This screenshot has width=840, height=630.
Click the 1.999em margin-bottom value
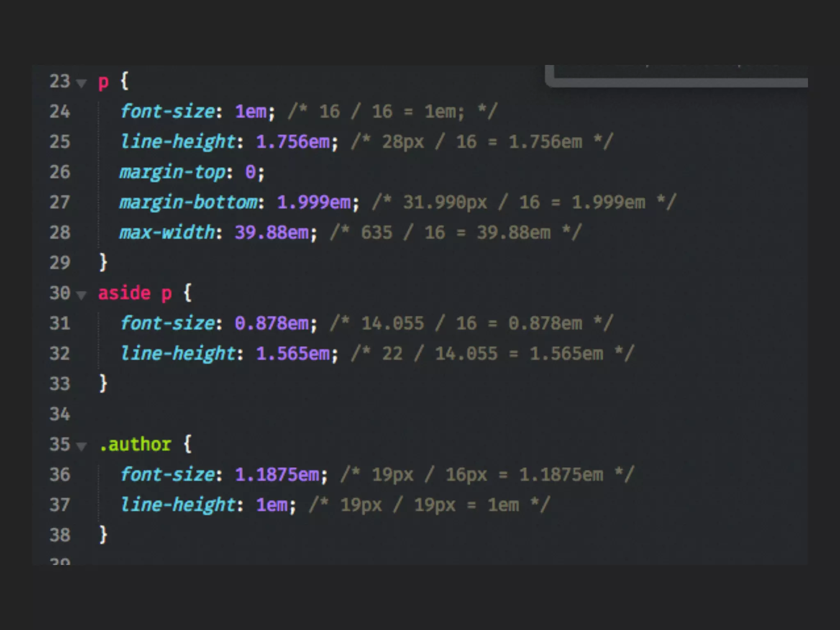pyautogui.click(x=314, y=202)
